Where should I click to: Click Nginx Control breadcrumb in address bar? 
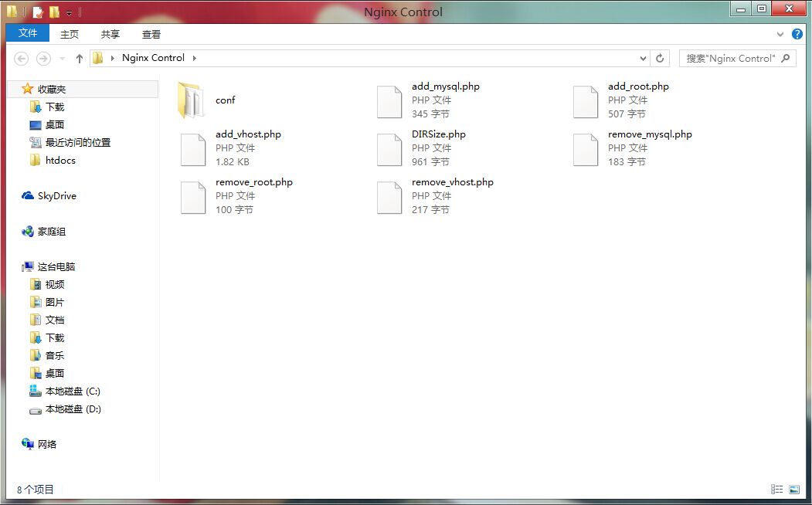[x=153, y=58]
